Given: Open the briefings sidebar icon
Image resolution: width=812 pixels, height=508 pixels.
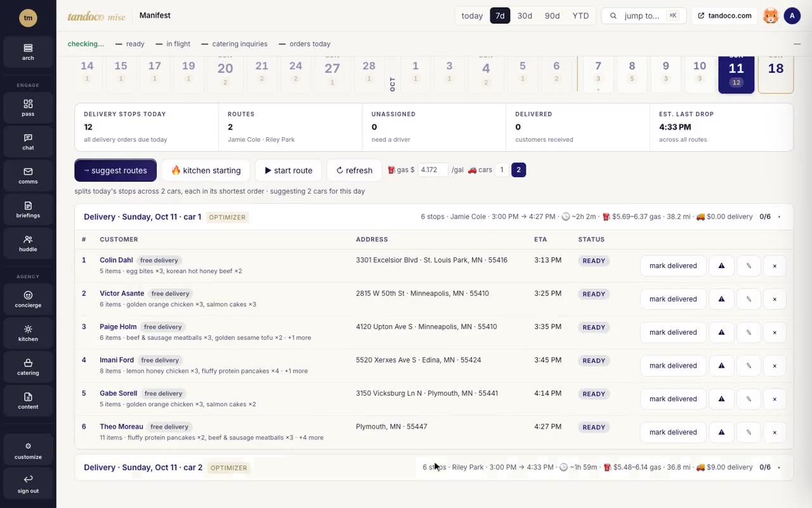Looking at the screenshot, I should tap(28, 210).
